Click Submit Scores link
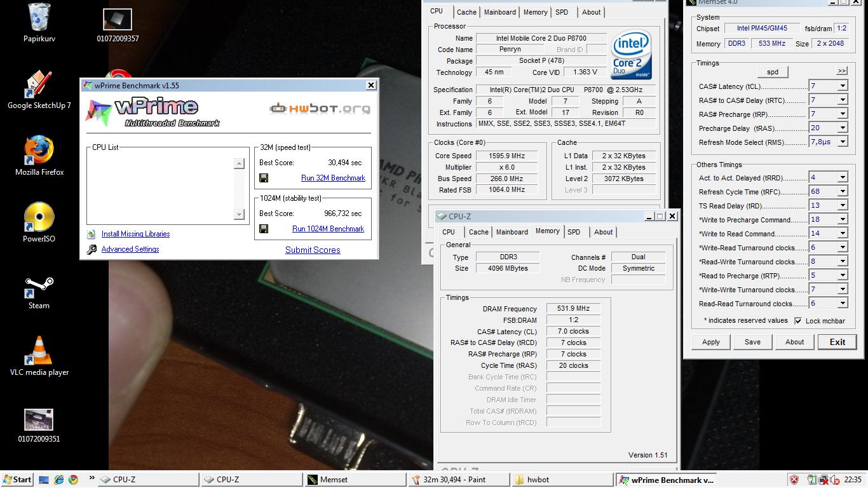Screen dimensions: 868x488 313,250
